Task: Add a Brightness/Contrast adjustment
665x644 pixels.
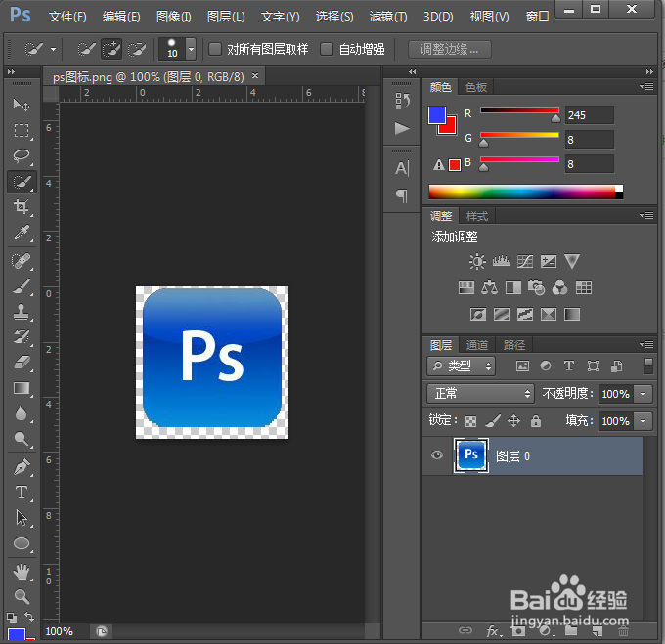Action: click(477, 262)
